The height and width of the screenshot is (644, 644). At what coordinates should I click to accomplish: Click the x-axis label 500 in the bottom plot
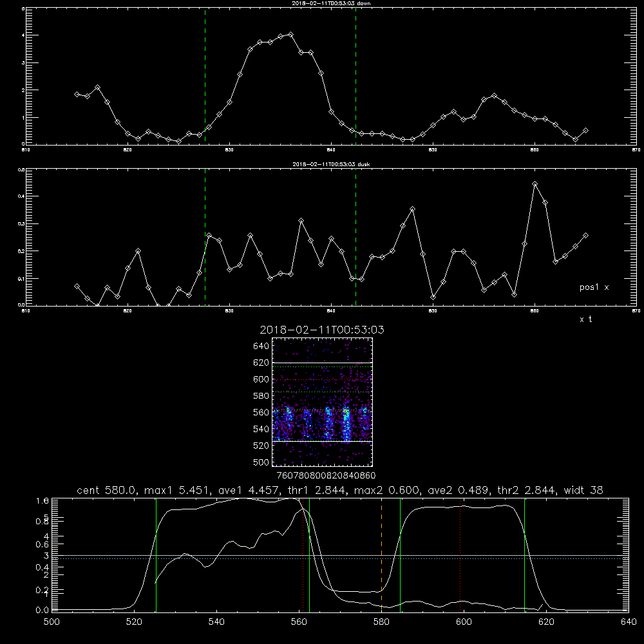52,622
